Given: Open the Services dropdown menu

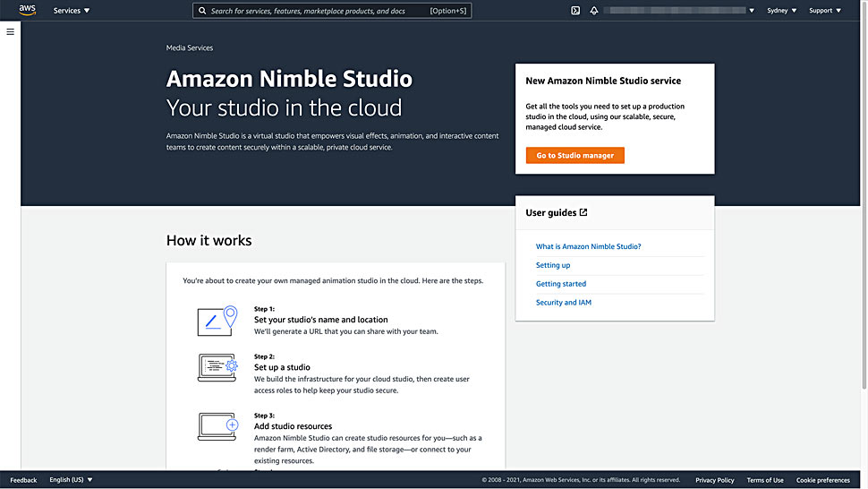Looking at the screenshot, I should tap(72, 11).
